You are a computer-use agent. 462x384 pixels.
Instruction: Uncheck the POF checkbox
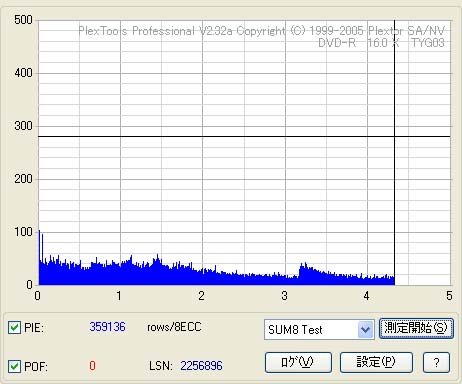point(14,366)
